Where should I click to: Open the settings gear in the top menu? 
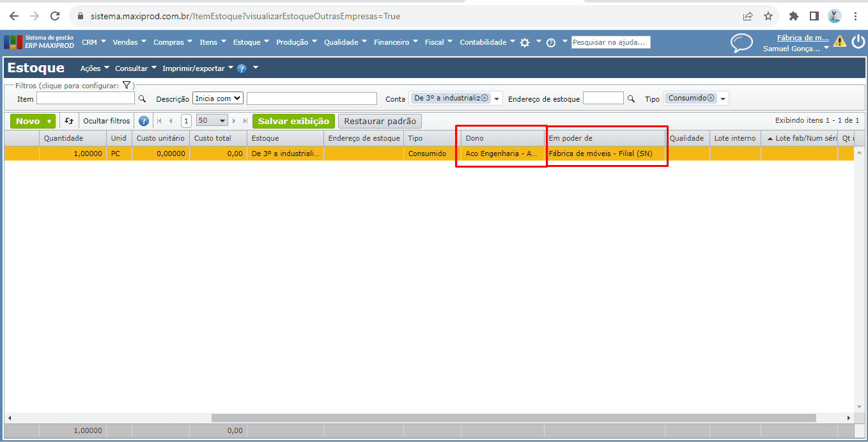click(525, 42)
